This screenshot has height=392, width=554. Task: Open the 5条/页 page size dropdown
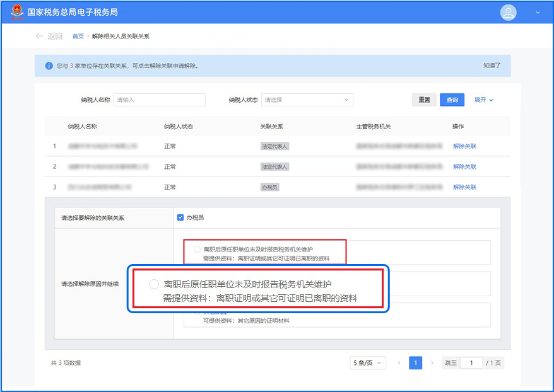(x=368, y=363)
